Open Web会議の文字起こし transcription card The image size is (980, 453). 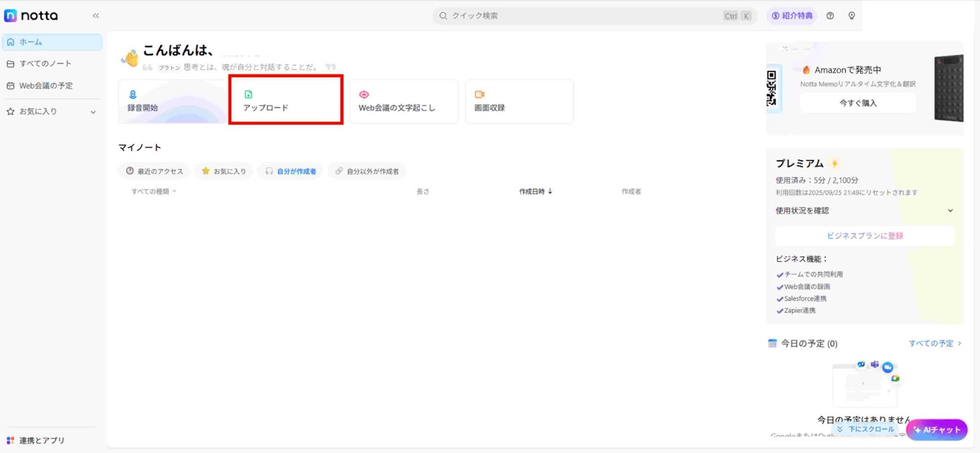point(404,102)
